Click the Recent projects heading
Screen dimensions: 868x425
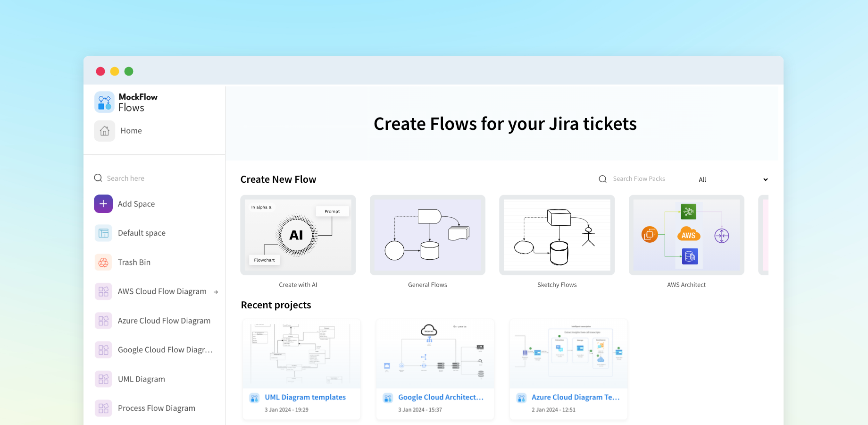[276, 305]
